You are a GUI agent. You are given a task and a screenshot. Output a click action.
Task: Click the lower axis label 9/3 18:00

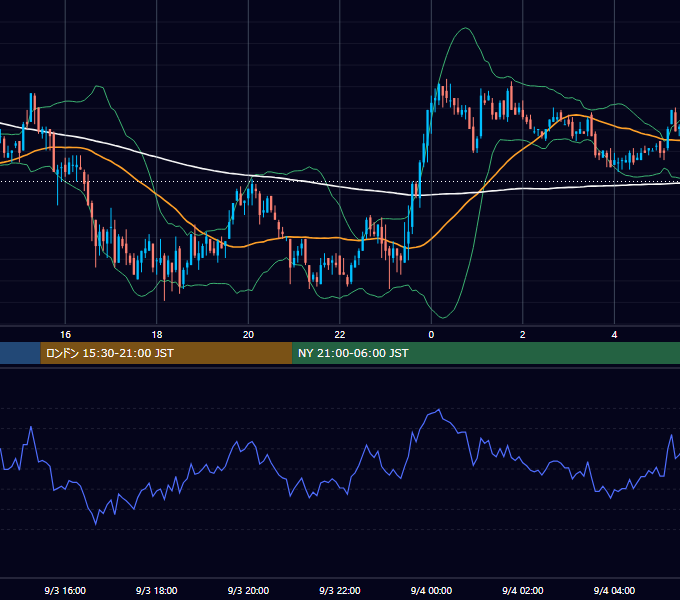tap(157, 590)
